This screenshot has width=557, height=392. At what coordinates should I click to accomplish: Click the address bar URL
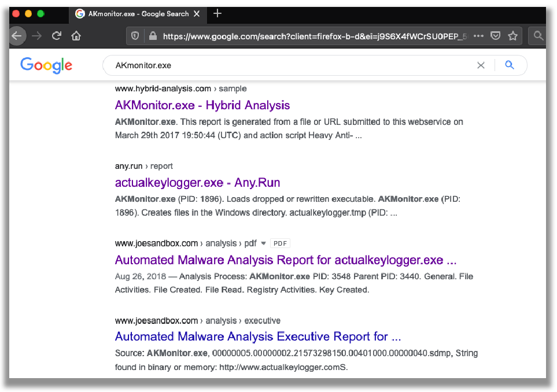pyautogui.click(x=315, y=36)
